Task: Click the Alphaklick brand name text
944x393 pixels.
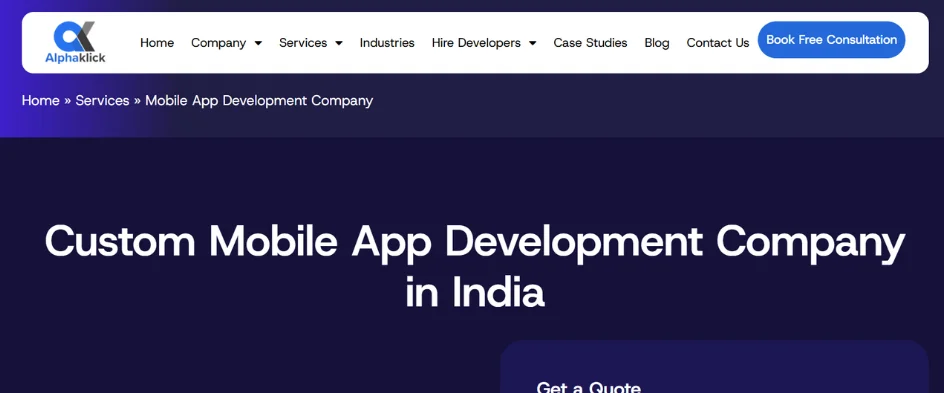Action: pos(75,58)
